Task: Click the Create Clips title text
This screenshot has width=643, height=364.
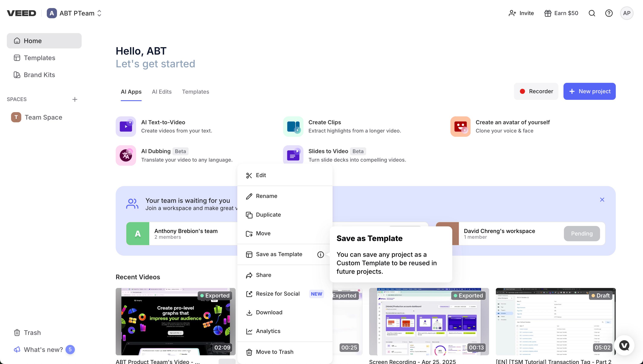Action: [x=325, y=122]
